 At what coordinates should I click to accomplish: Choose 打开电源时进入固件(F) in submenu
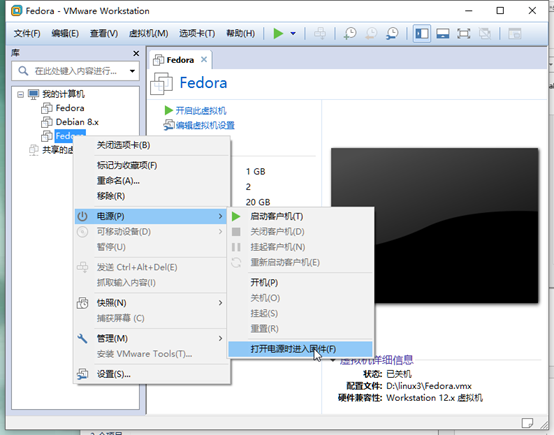point(301,349)
